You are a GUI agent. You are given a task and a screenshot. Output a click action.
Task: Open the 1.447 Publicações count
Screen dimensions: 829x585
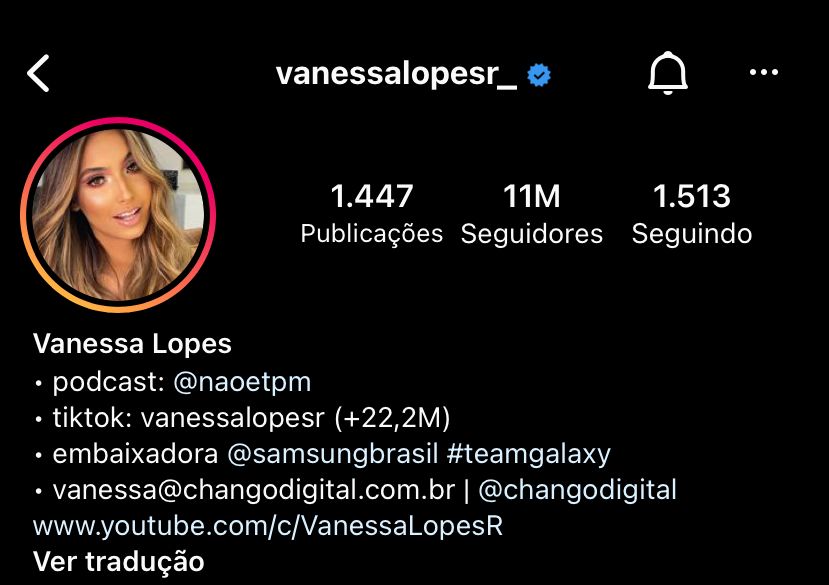pyautogui.click(x=372, y=214)
